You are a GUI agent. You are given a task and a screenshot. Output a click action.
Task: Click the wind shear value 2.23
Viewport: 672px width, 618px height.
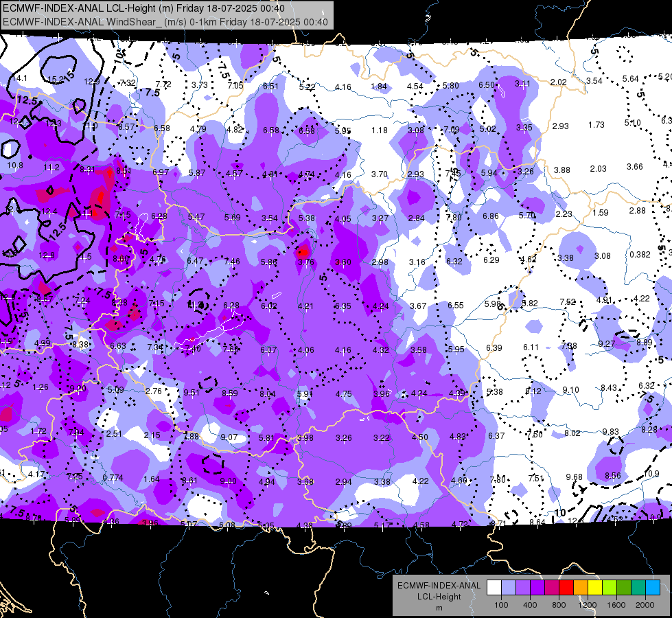click(564, 214)
